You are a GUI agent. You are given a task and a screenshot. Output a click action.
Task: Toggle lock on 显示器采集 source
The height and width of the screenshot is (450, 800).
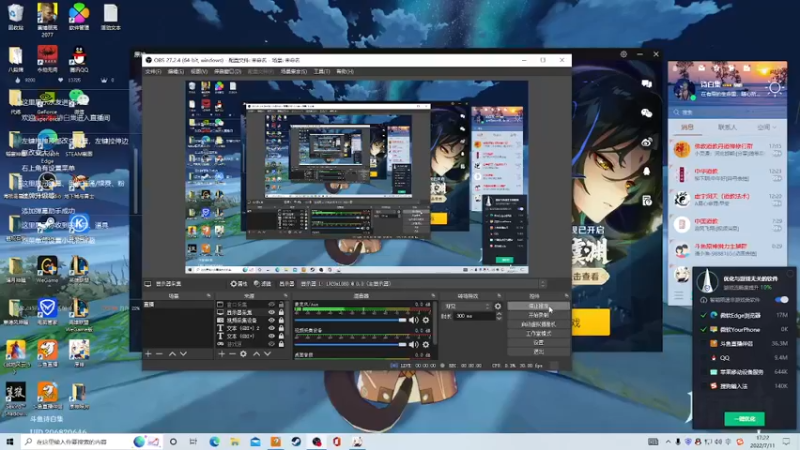click(281, 312)
